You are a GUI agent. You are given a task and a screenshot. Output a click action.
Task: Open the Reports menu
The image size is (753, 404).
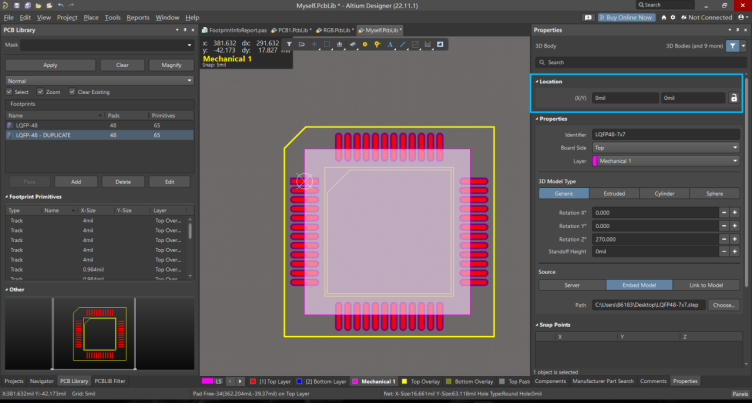138,17
